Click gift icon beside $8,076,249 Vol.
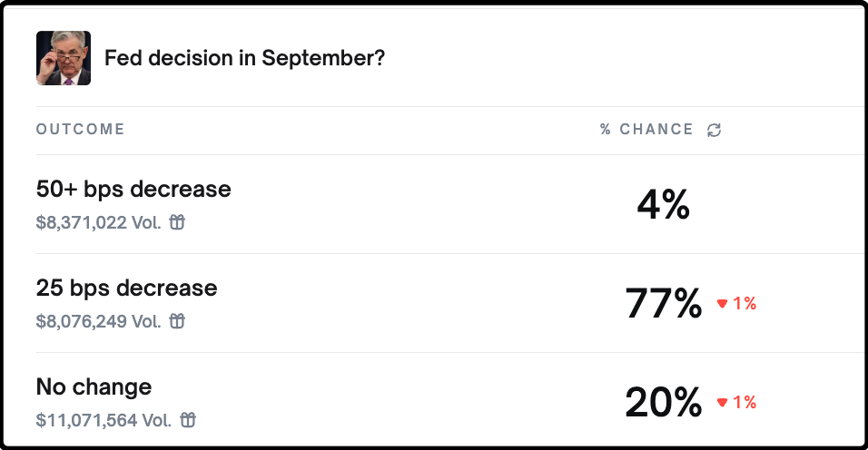 click(177, 321)
